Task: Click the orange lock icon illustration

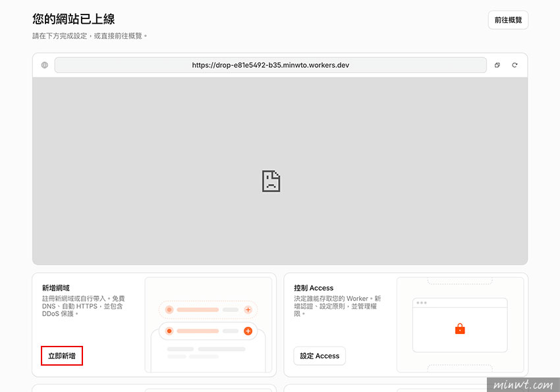Action: 460,329
